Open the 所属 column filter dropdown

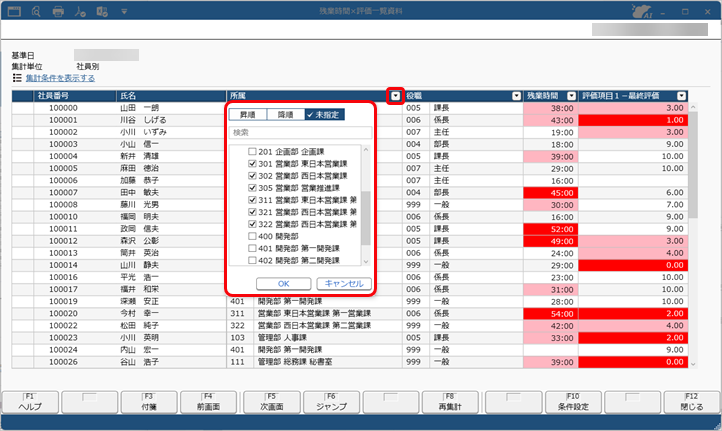pyautogui.click(x=396, y=96)
